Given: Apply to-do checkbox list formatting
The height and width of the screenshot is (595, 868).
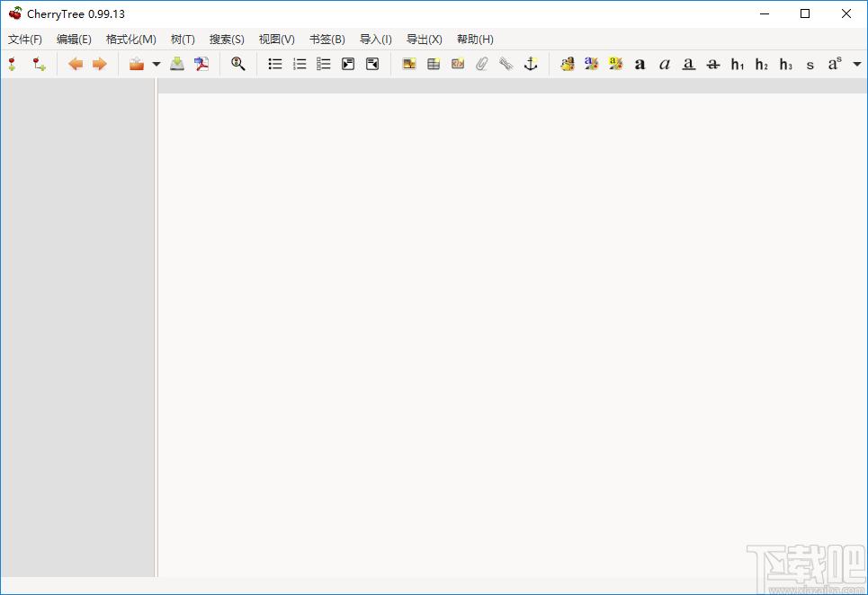Looking at the screenshot, I should 324,64.
